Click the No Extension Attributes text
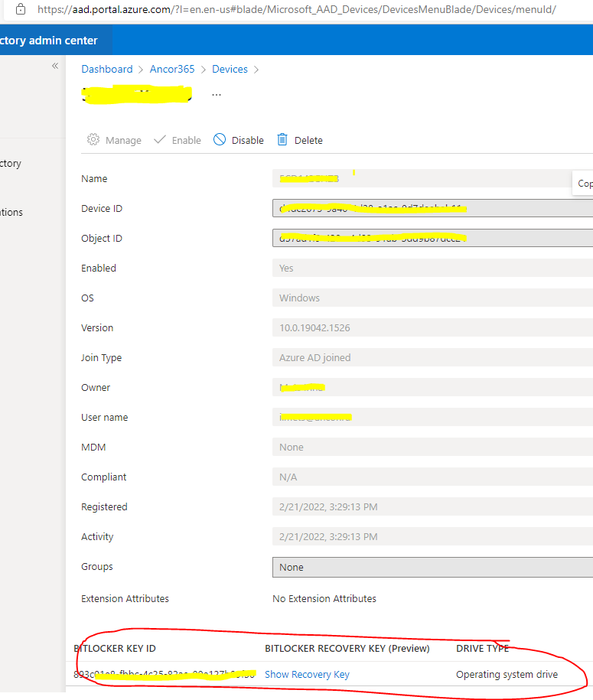This screenshot has height=700, width=593. pos(324,599)
